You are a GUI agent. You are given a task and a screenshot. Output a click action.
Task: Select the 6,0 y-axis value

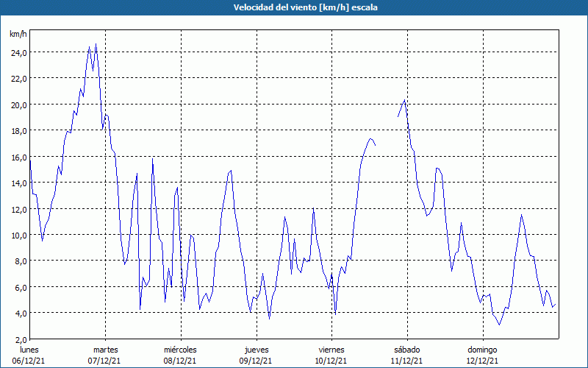21,288
